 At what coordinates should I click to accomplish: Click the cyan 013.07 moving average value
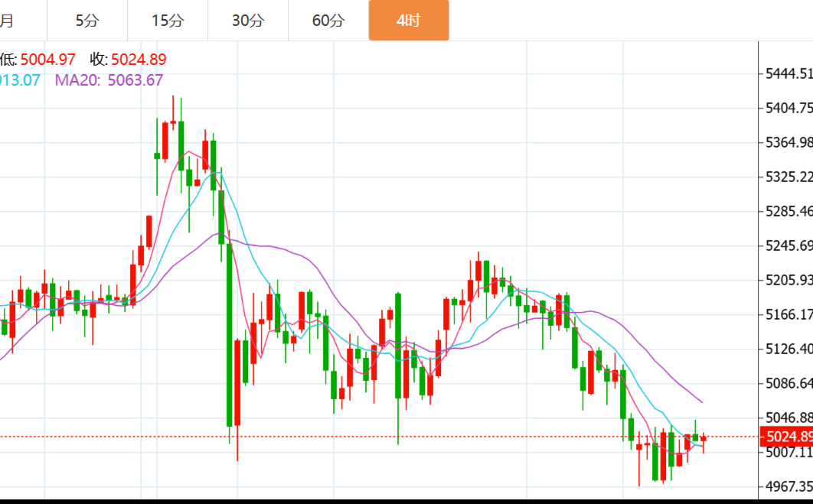pos(20,80)
